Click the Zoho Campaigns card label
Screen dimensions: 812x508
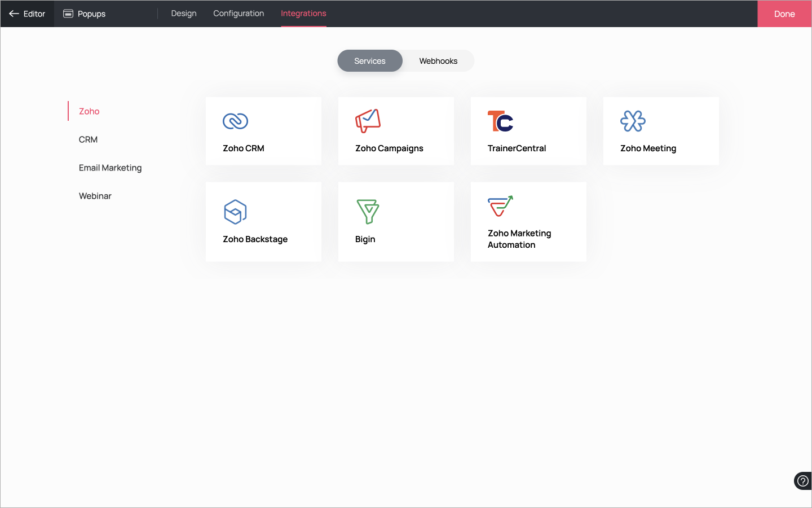(x=389, y=148)
